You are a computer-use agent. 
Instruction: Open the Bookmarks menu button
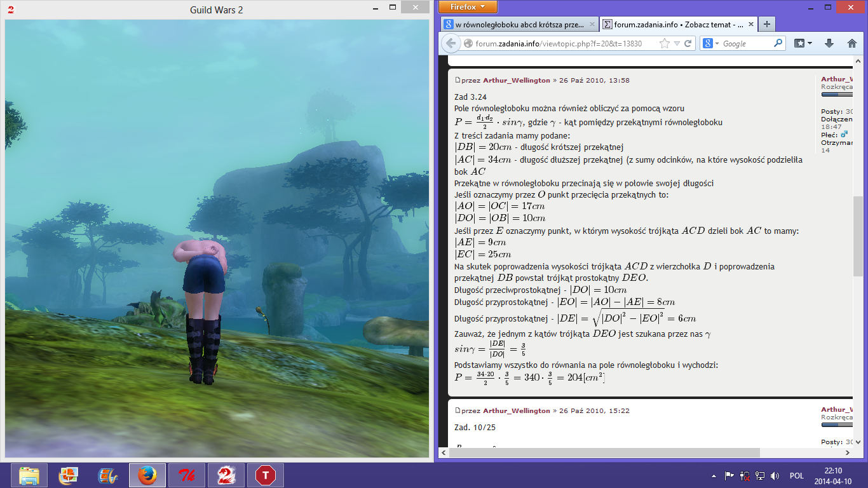(x=803, y=44)
